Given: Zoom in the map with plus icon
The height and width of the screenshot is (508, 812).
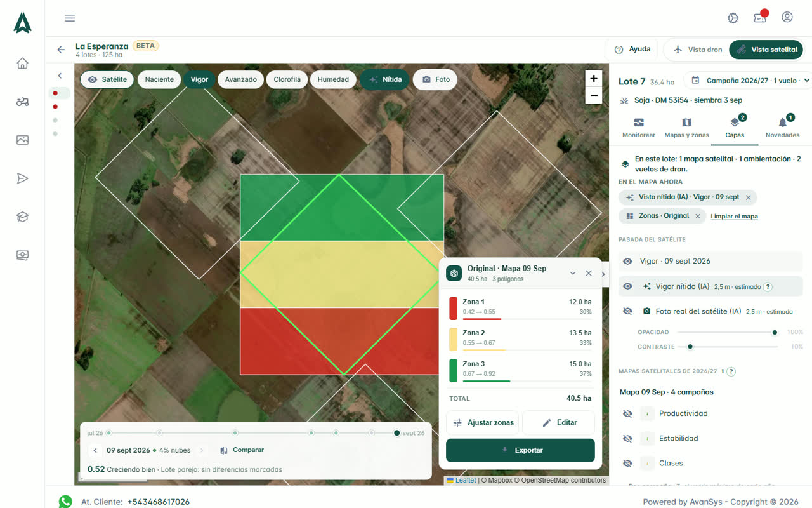Looking at the screenshot, I should [x=594, y=79].
